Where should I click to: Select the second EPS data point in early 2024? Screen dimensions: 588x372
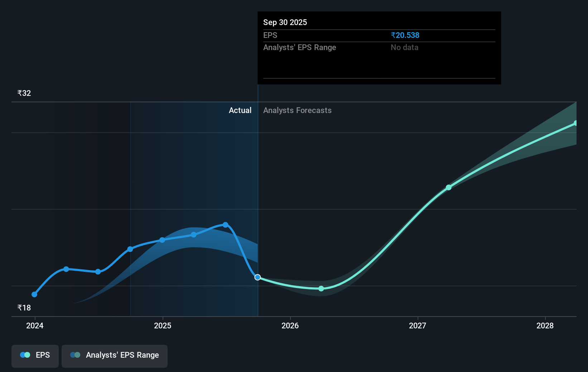[66, 269]
